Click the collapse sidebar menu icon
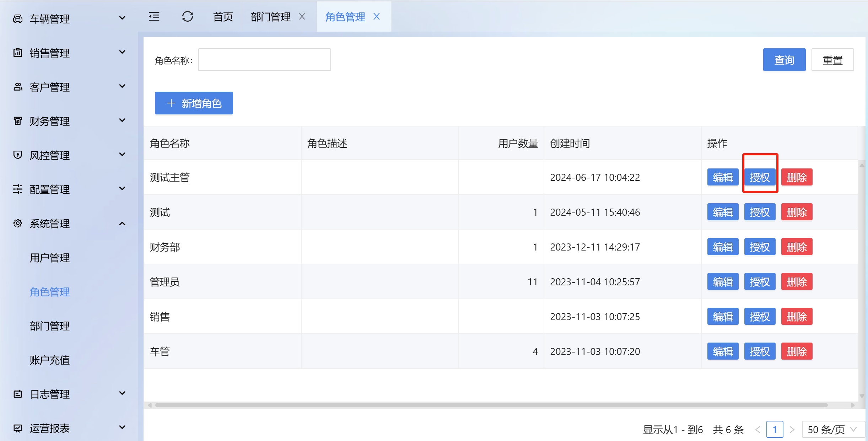Viewport: 868px width, 441px height. 154,17
